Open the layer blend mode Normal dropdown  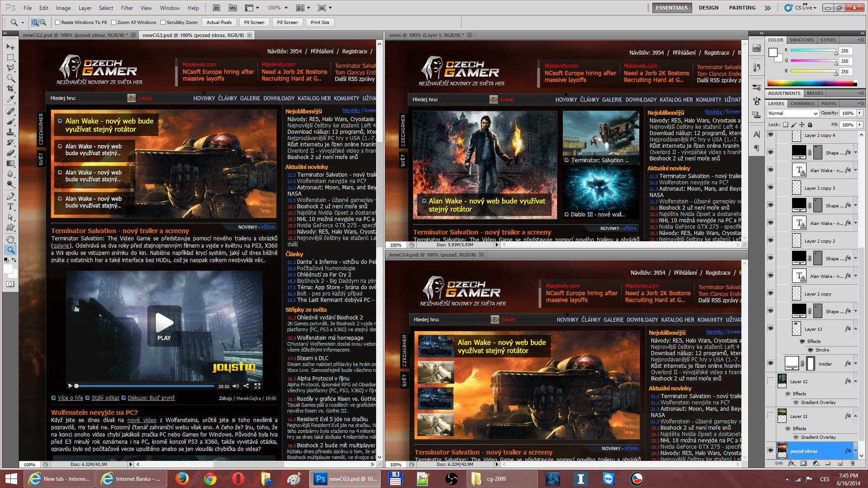pos(793,113)
